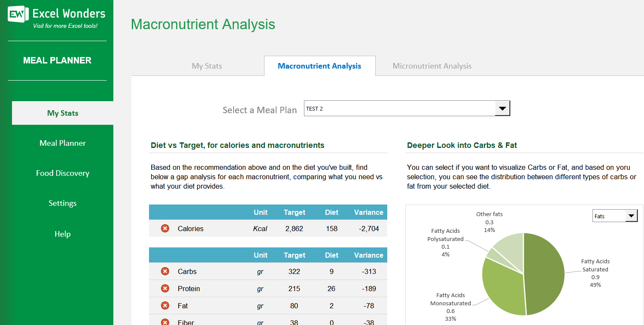The image size is (644, 325).
Task: Expand the meal plan list showing TEST 2
Action: click(x=502, y=108)
